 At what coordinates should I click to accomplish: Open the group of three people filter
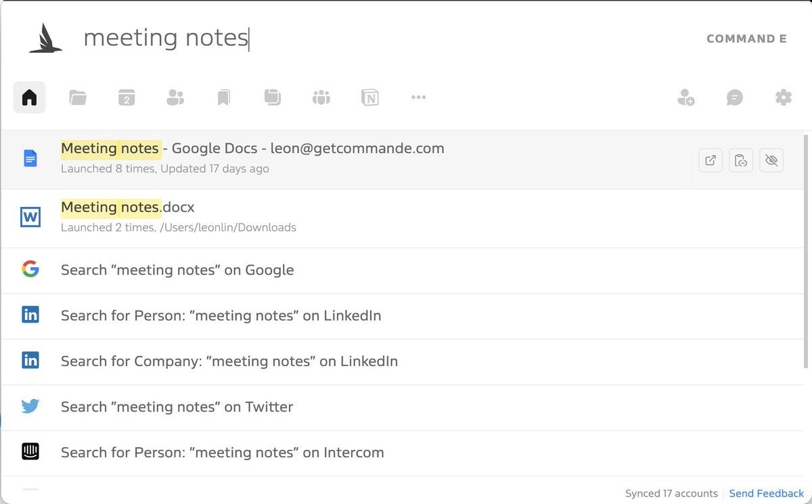click(x=321, y=97)
